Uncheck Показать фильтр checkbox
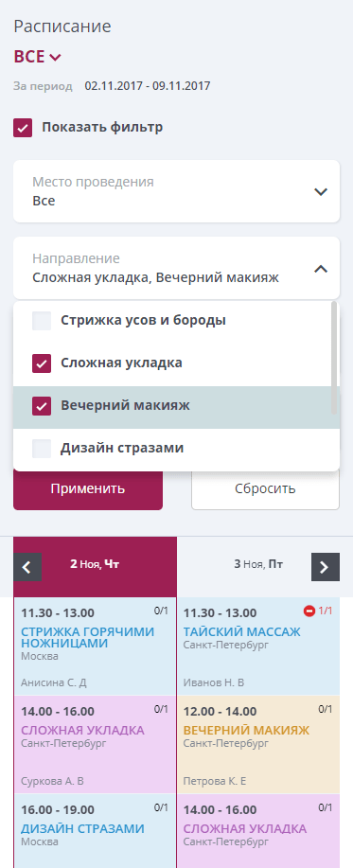The height and width of the screenshot is (868, 353). [24, 128]
